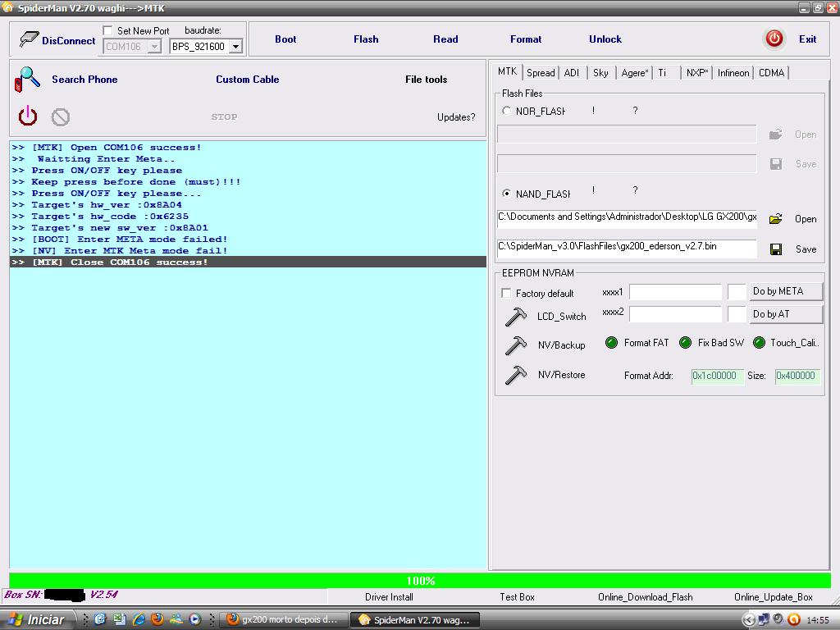Click Online_Update_Box in the status bar
The height and width of the screenshot is (630, 840).
click(x=774, y=597)
